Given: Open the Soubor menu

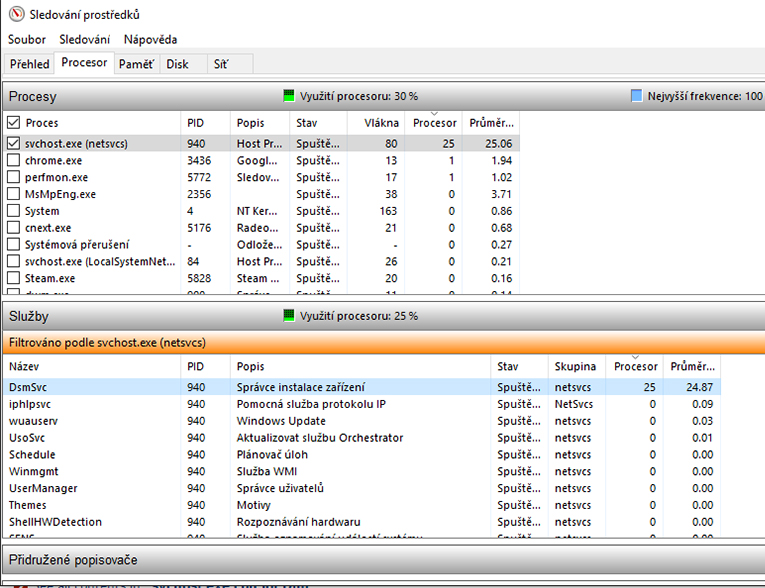Looking at the screenshot, I should pos(27,39).
